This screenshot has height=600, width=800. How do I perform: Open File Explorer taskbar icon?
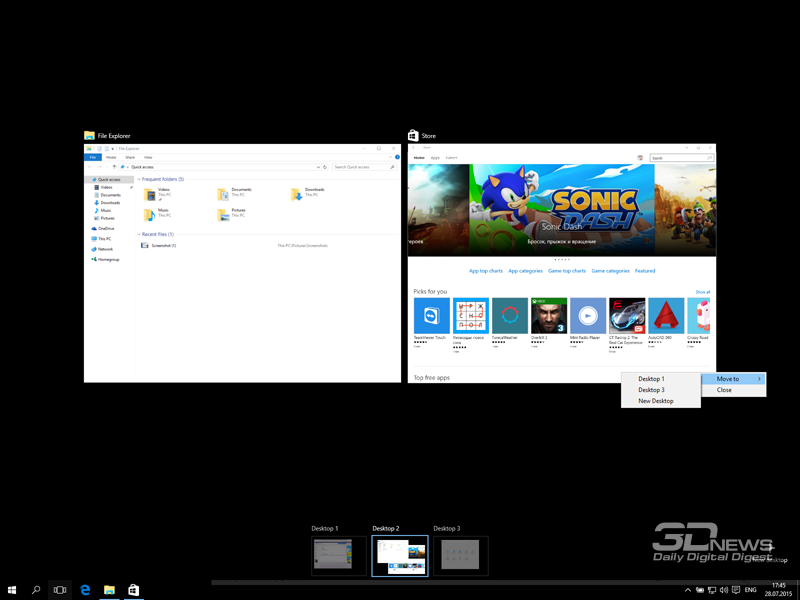[109, 590]
